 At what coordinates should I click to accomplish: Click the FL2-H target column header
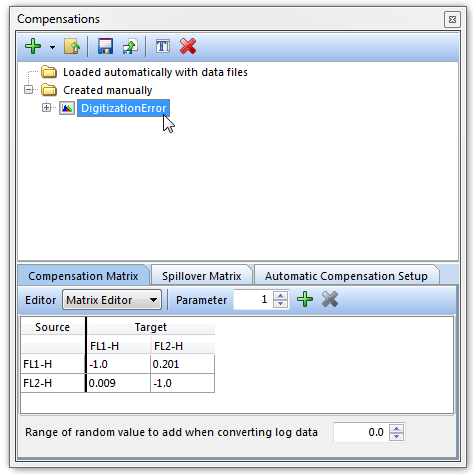click(x=182, y=346)
